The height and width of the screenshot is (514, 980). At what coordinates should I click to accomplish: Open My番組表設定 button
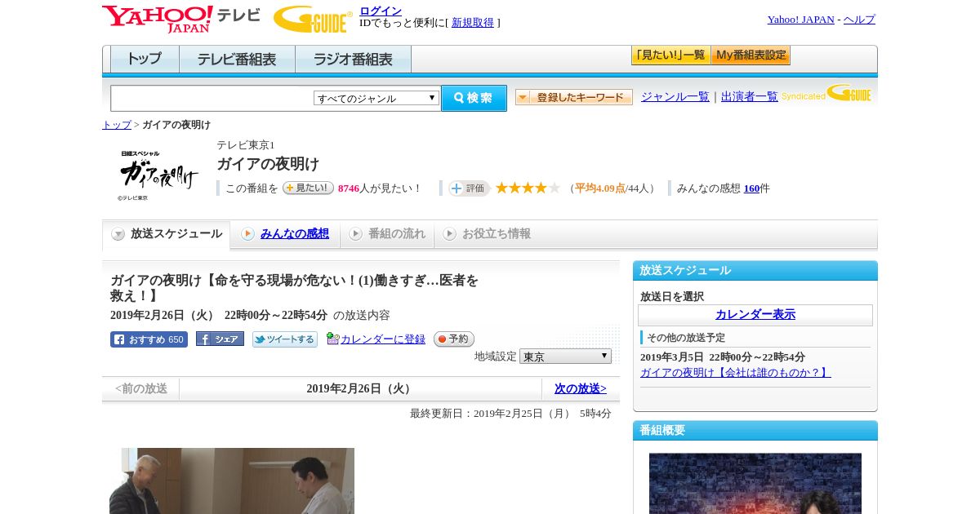coord(751,55)
